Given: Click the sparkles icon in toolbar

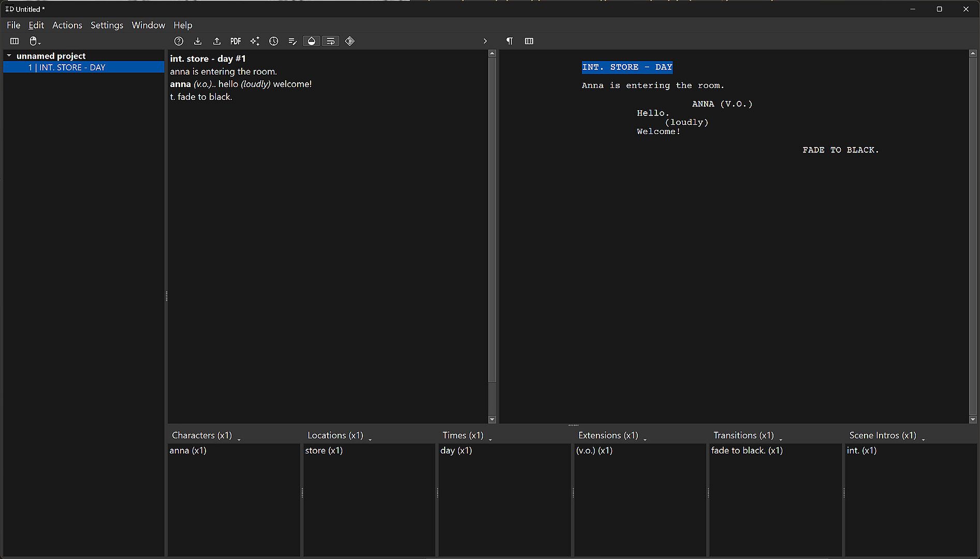Looking at the screenshot, I should pyautogui.click(x=255, y=41).
